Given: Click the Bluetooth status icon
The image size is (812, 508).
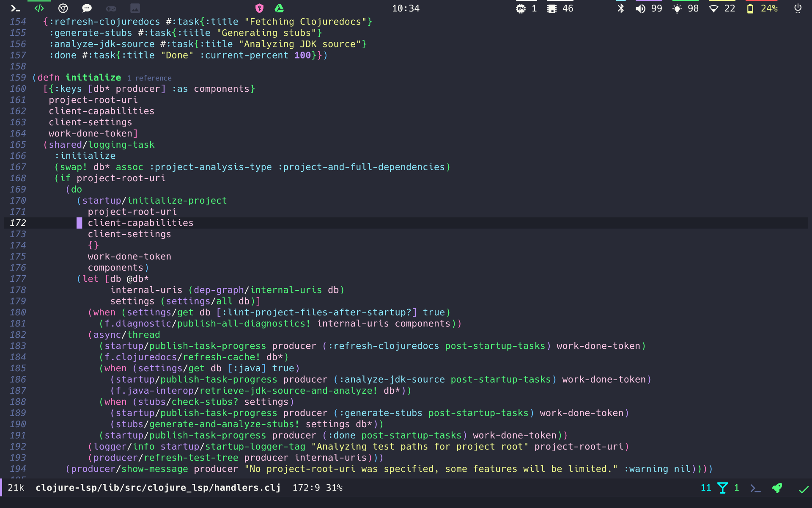Looking at the screenshot, I should (x=621, y=8).
